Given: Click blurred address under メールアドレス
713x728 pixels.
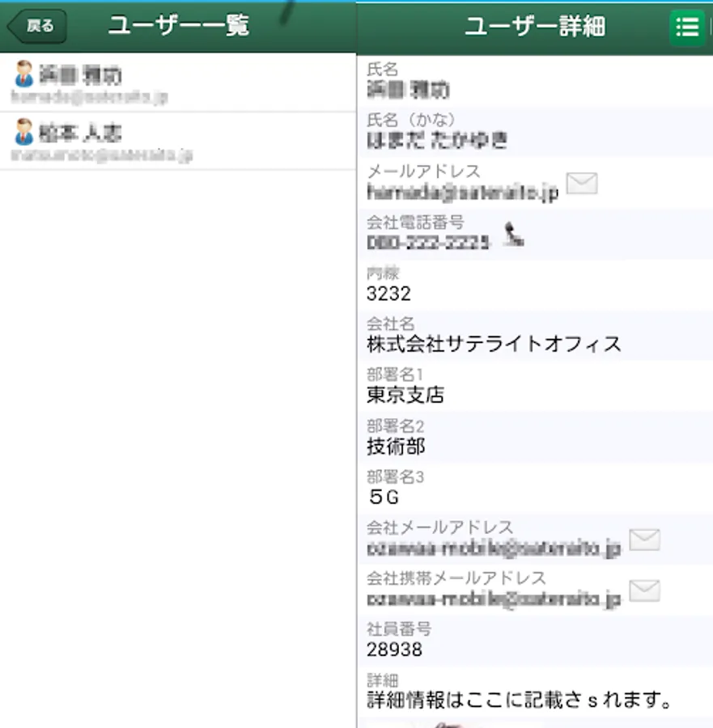Looking at the screenshot, I should pyautogui.click(x=463, y=193).
